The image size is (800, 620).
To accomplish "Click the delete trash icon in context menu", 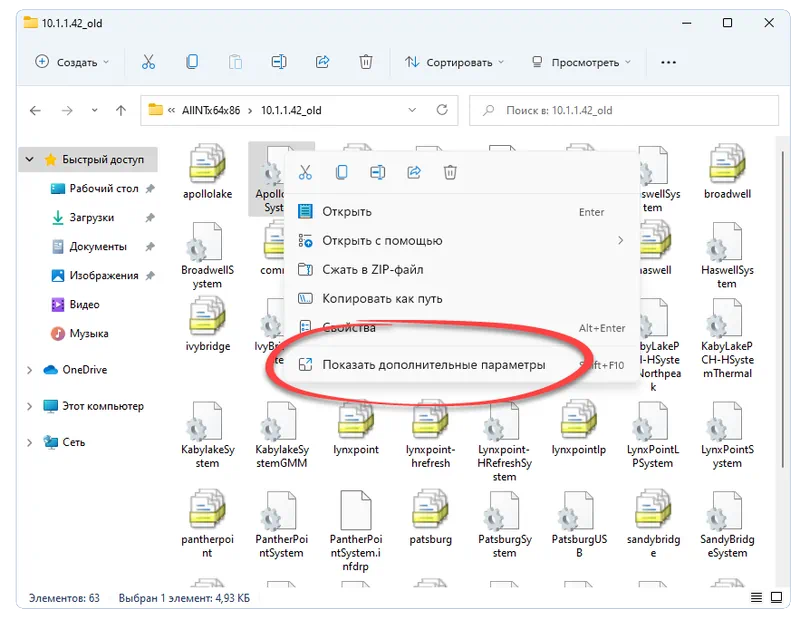I will pos(450,172).
